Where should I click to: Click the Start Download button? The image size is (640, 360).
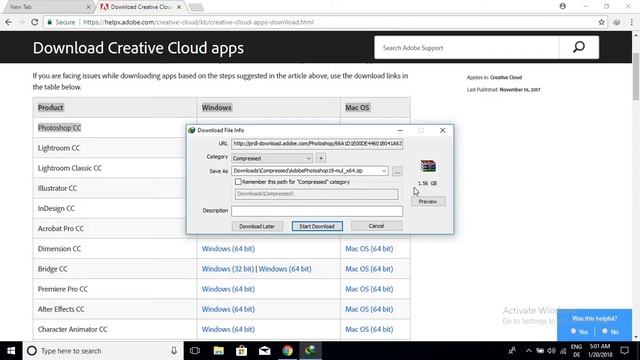317,226
